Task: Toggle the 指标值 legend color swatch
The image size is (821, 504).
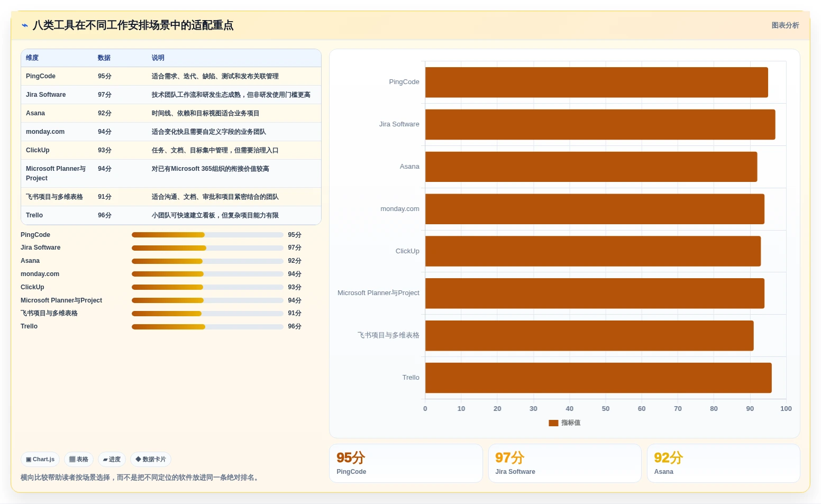Action: click(553, 423)
